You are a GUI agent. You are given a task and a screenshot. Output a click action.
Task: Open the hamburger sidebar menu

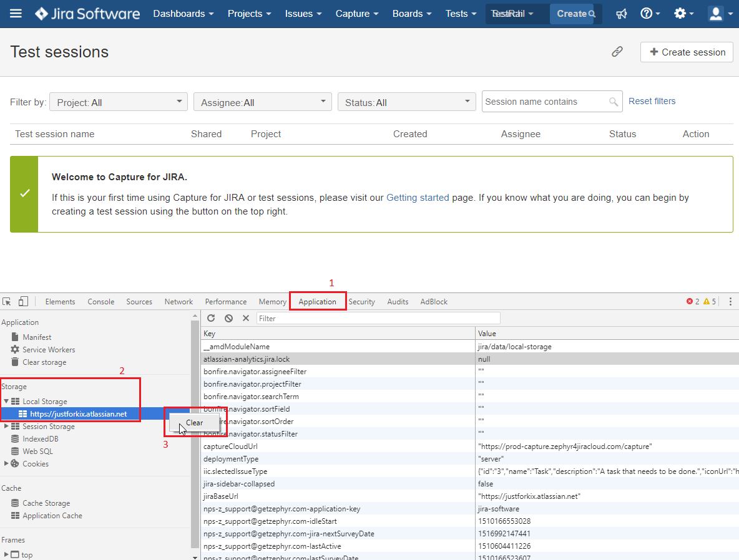point(16,13)
